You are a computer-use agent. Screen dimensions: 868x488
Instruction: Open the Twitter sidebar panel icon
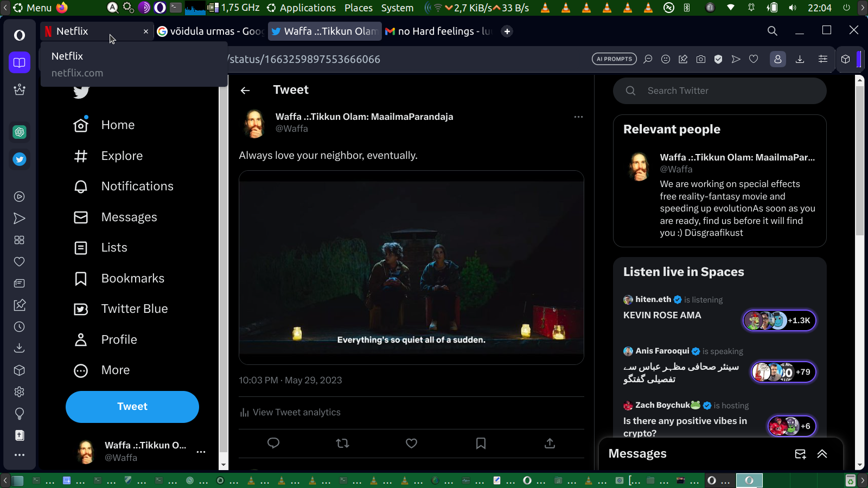pyautogui.click(x=20, y=159)
